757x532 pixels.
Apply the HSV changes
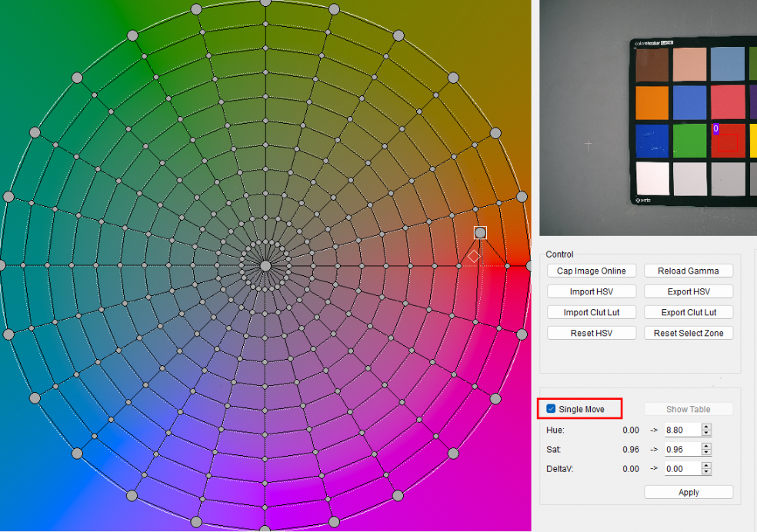pos(689,492)
